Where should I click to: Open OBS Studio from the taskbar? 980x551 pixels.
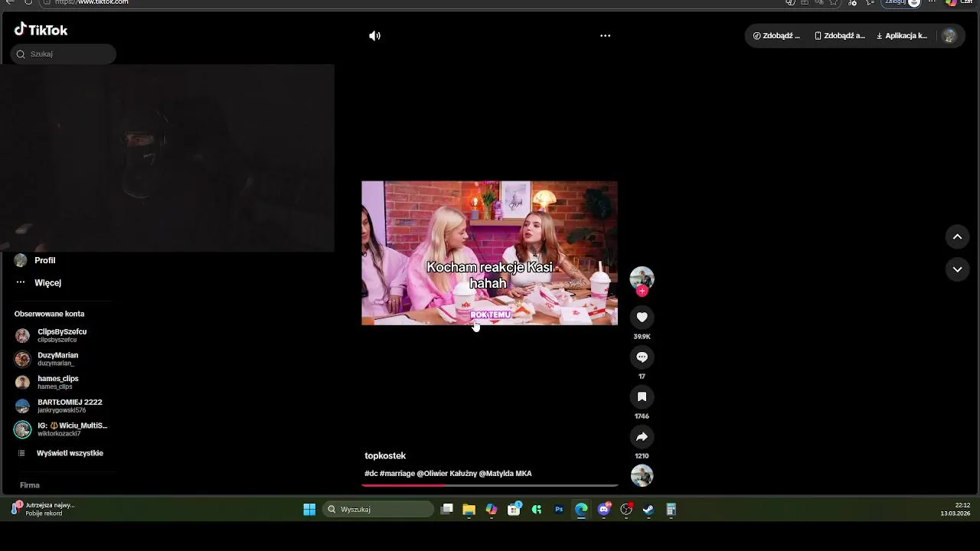(x=626, y=510)
